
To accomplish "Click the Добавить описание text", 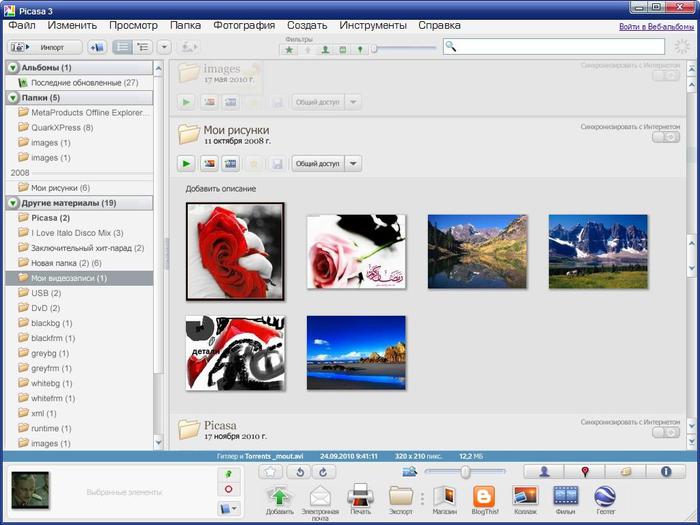I will point(221,189).
